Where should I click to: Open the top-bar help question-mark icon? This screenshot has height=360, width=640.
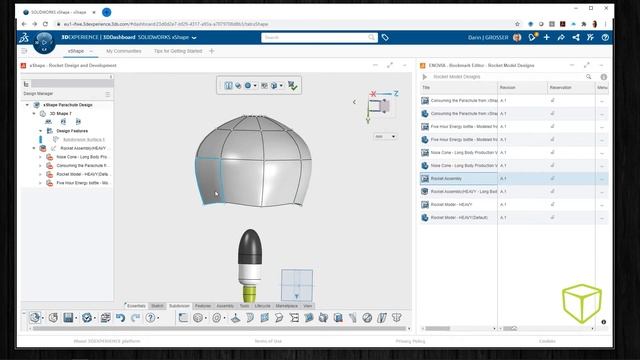point(605,38)
